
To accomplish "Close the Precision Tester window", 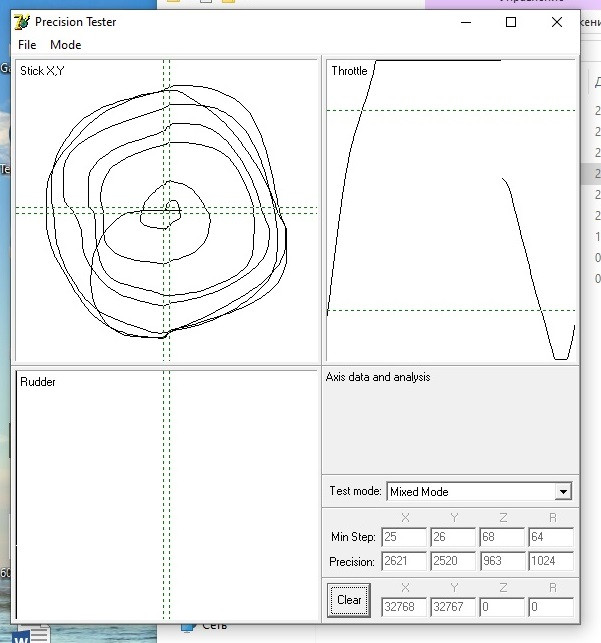I will point(557,22).
